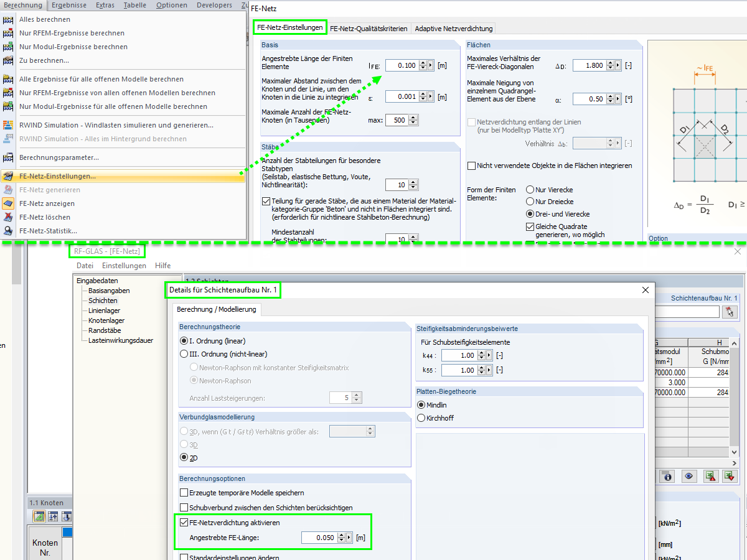
Task: Open the Optionen menu
Action: 172,5
